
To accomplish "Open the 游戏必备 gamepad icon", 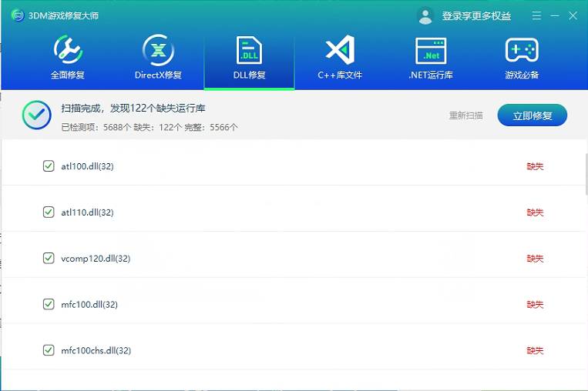I will (522, 50).
